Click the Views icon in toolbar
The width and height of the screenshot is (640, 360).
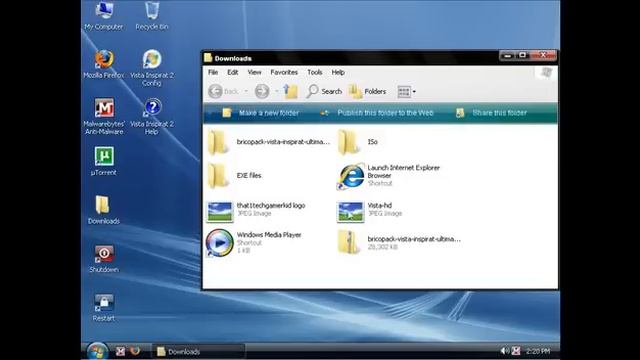pyautogui.click(x=404, y=92)
